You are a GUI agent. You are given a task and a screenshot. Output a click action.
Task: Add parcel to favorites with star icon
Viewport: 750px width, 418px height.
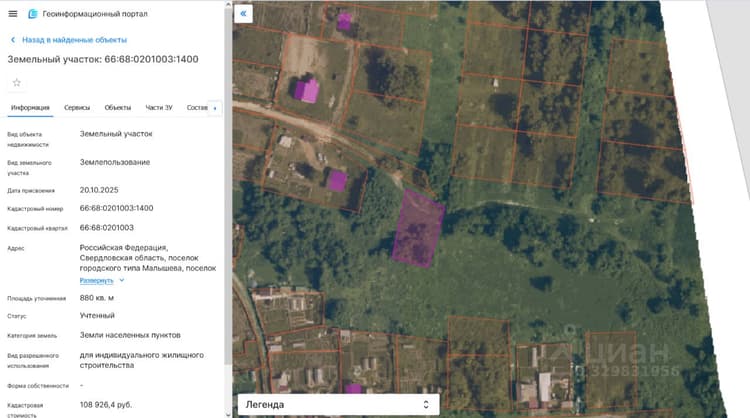pyautogui.click(x=17, y=83)
